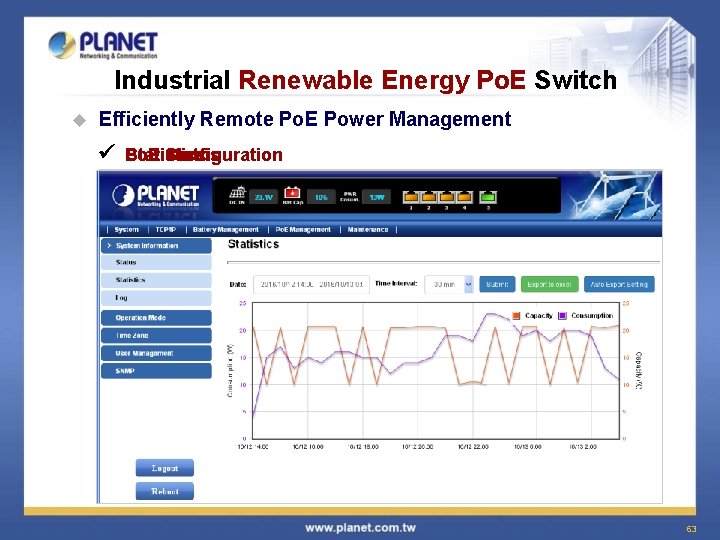The width and height of the screenshot is (720, 540).
Task: Open the System menu
Action: [x=126, y=230]
